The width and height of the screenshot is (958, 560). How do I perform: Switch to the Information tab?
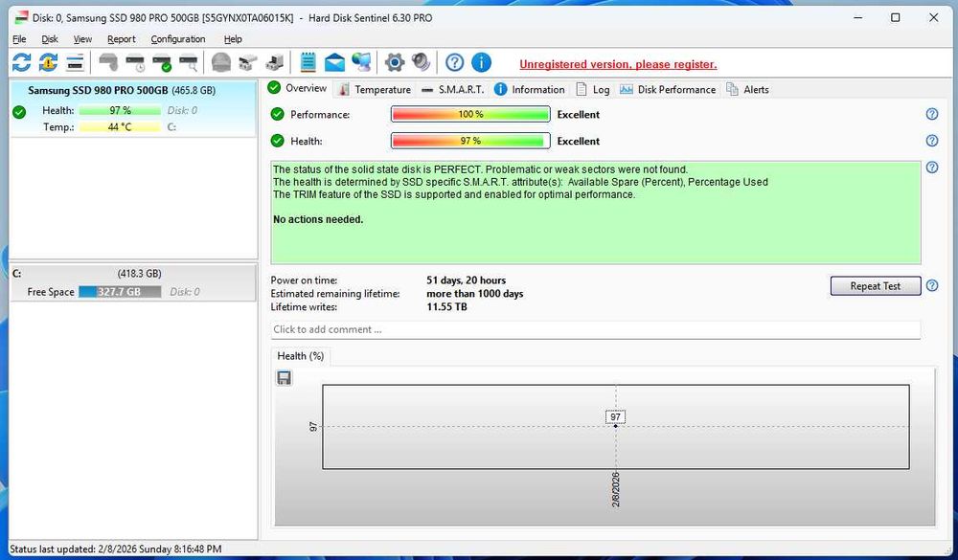click(x=529, y=90)
